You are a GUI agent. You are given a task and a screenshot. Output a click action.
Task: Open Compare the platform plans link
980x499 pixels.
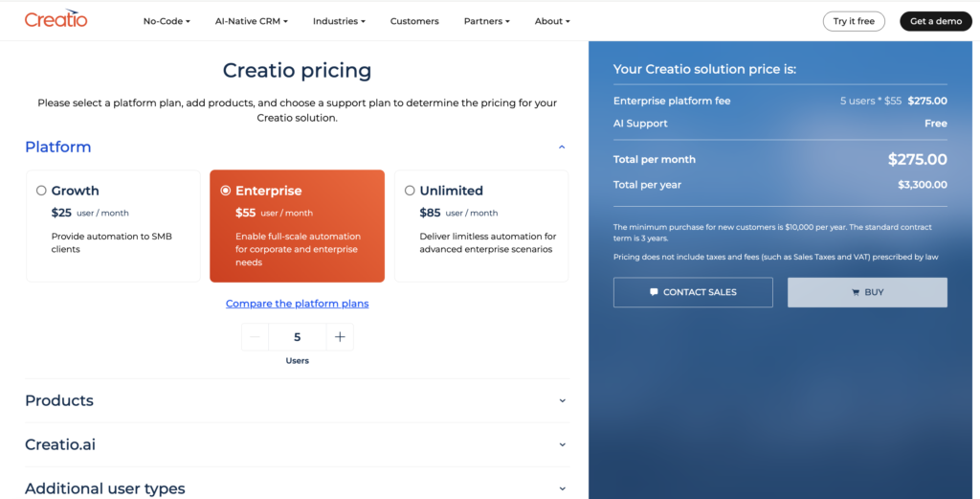[297, 304]
